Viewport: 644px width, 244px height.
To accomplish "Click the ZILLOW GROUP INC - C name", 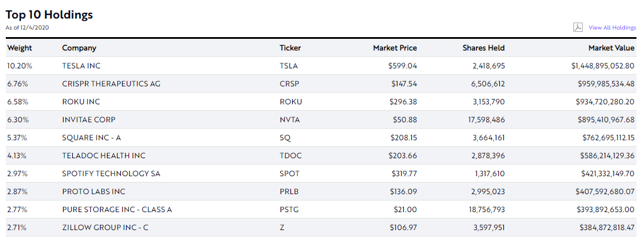I will [x=105, y=228].
